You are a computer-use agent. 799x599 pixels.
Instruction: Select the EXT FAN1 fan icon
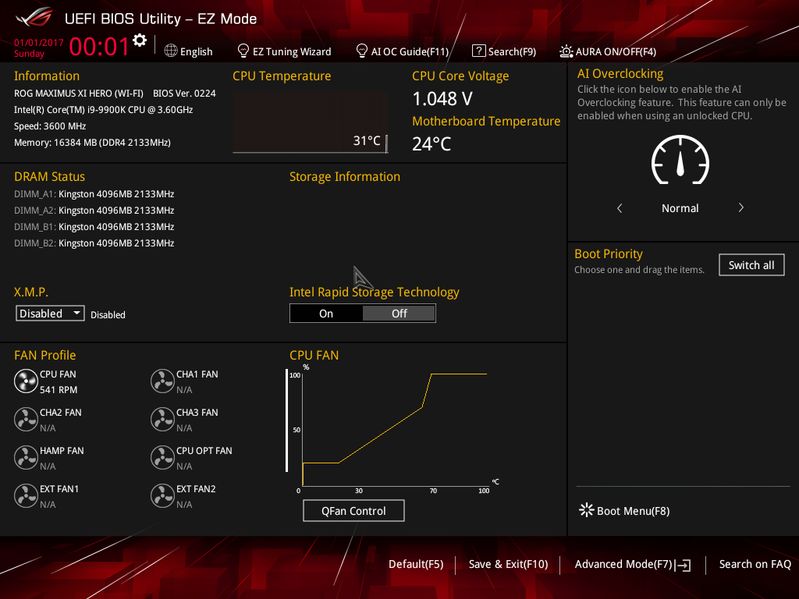(25, 496)
